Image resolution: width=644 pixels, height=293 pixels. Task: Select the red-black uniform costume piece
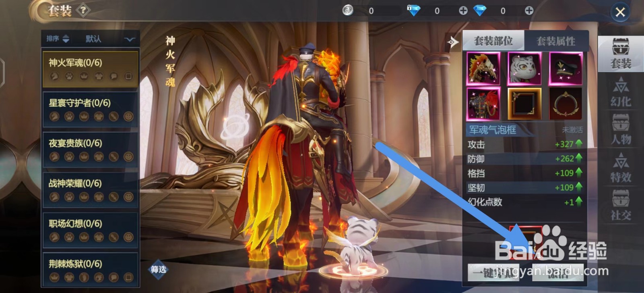tap(483, 104)
